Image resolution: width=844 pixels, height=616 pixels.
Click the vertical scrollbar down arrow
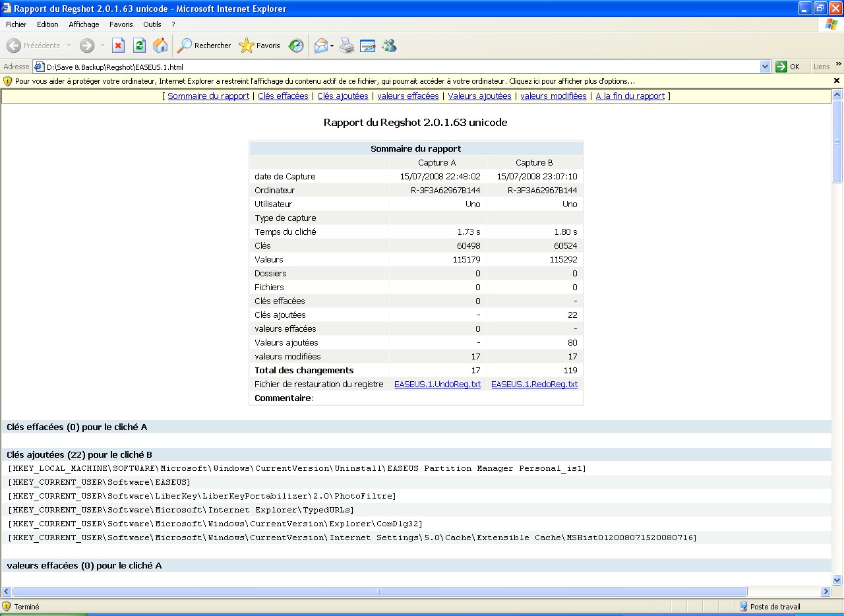point(837,580)
